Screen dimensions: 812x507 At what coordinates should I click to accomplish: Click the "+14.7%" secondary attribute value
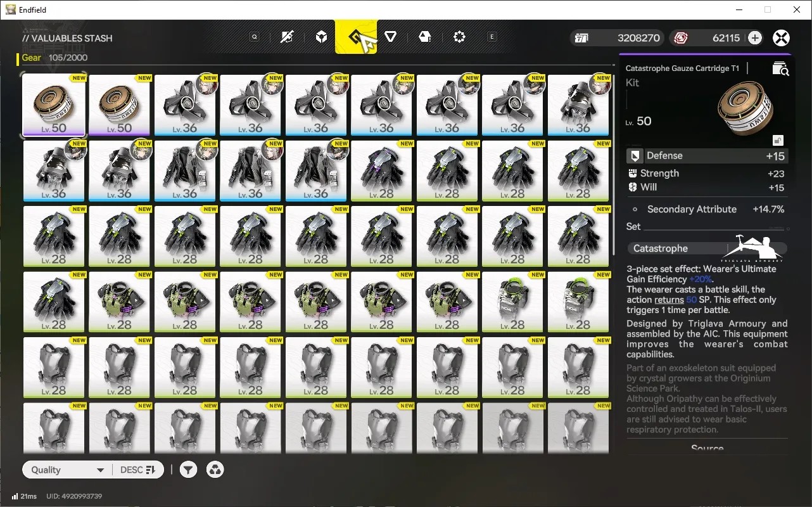(768, 209)
